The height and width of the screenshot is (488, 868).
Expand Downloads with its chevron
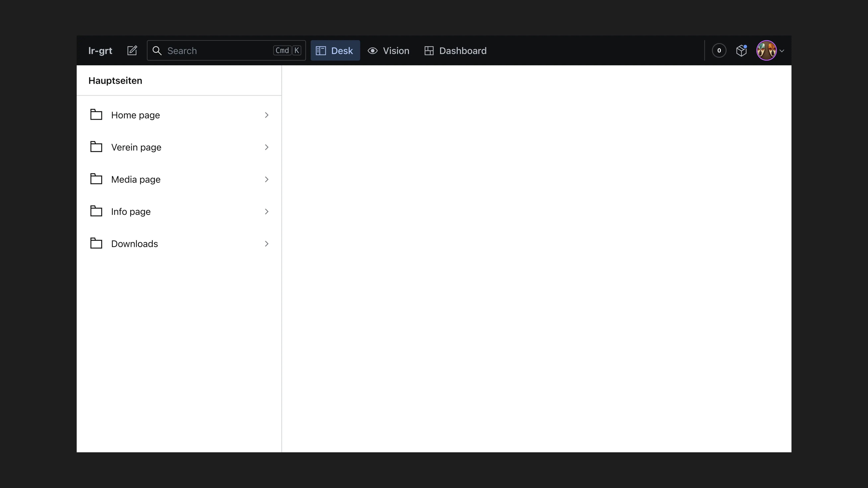pos(267,244)
